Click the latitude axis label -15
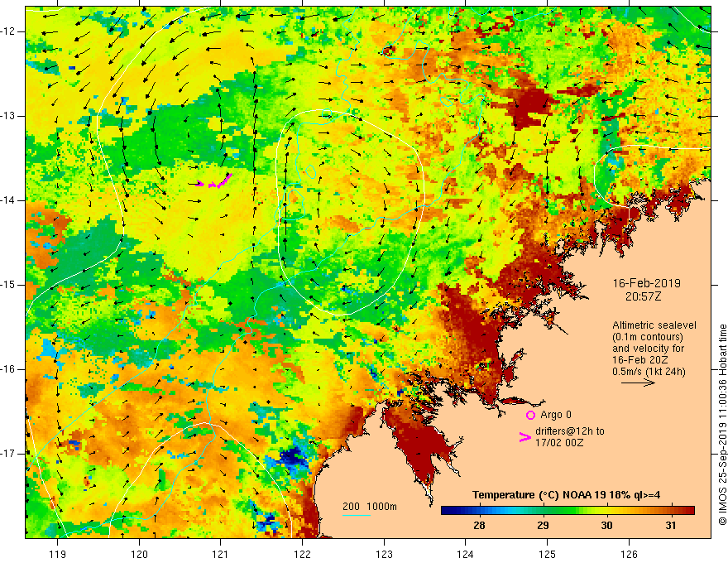 click(x=8, y=285)
